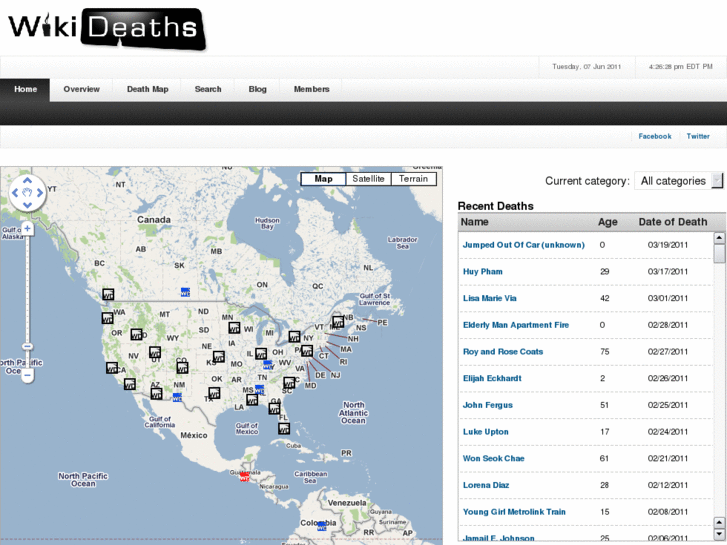Switch map to Terrain view
Viewport: 727px width, 545px height.
pyautogui.click(x=413, y=179)
